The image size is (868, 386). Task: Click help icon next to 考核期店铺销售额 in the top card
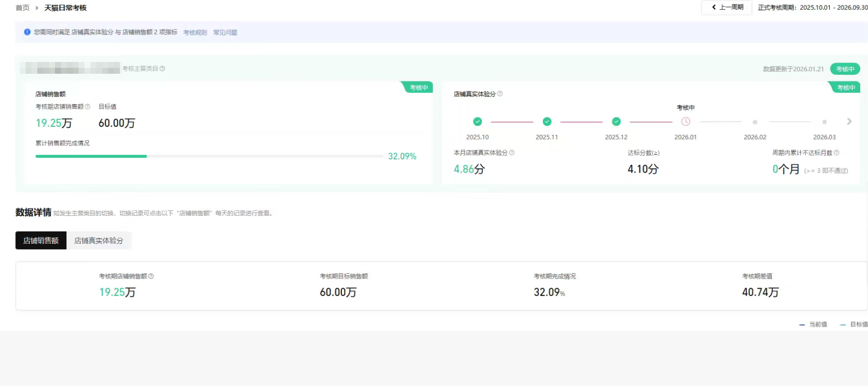[87, 107]
